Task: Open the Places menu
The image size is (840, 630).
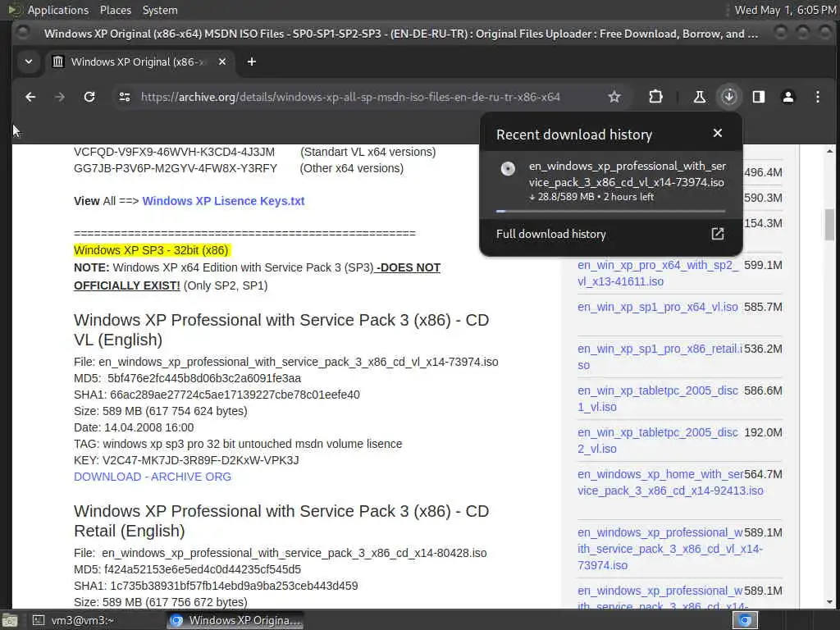Action: [x=115, y=10]
